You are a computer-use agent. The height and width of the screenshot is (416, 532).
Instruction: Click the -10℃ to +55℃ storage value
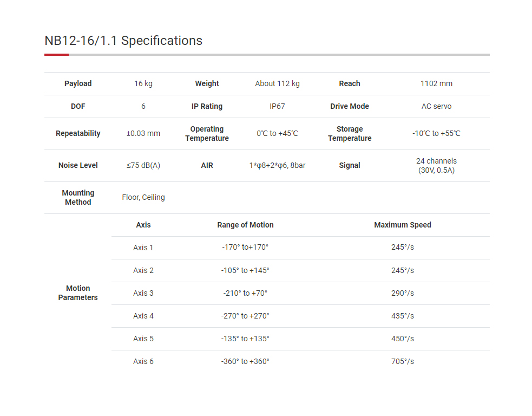point(436,133)
